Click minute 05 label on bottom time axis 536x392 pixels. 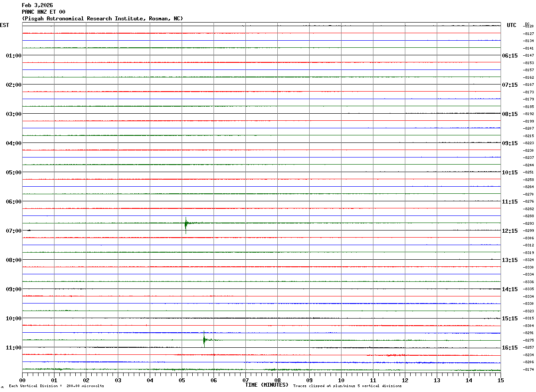pos(182,380)
